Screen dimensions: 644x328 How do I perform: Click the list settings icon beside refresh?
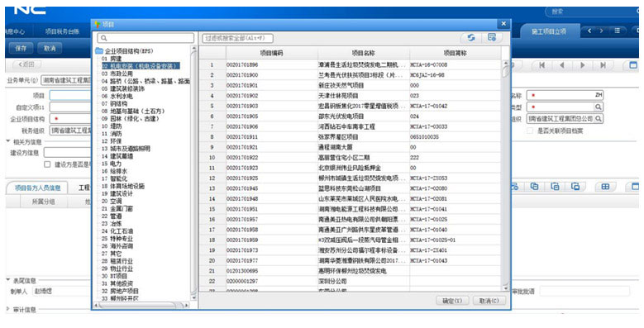(x=492, y=38)
